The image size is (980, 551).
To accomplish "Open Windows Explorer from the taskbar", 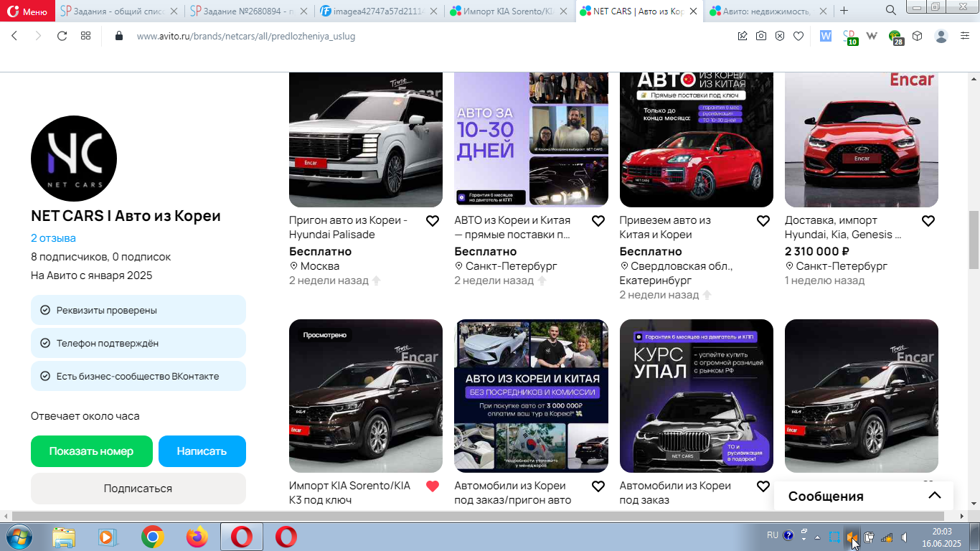I will (x=64, y=536).
